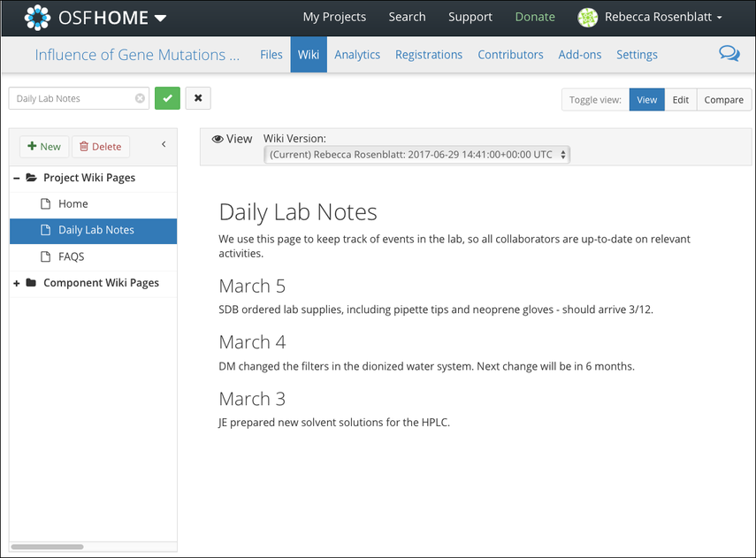Click the Donate link
This screenshot has width=756, height=558.
point(535,17)
